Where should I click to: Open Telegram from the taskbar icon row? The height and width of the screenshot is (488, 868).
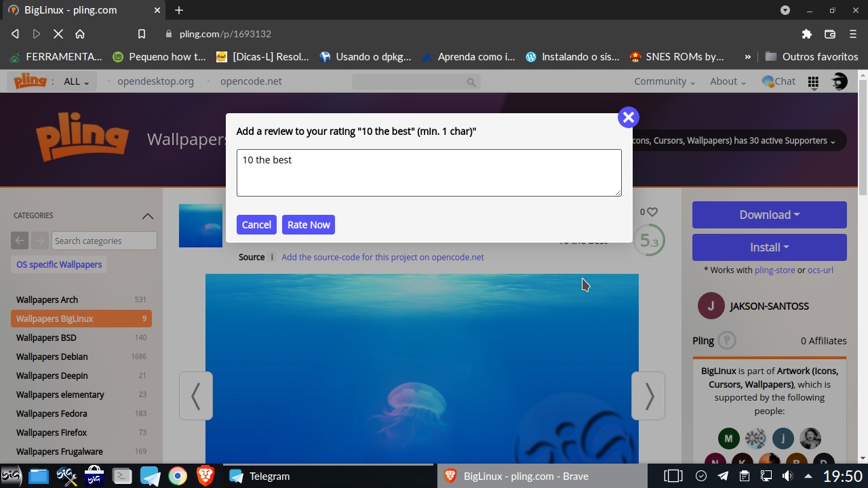click(x=150, y=476)
